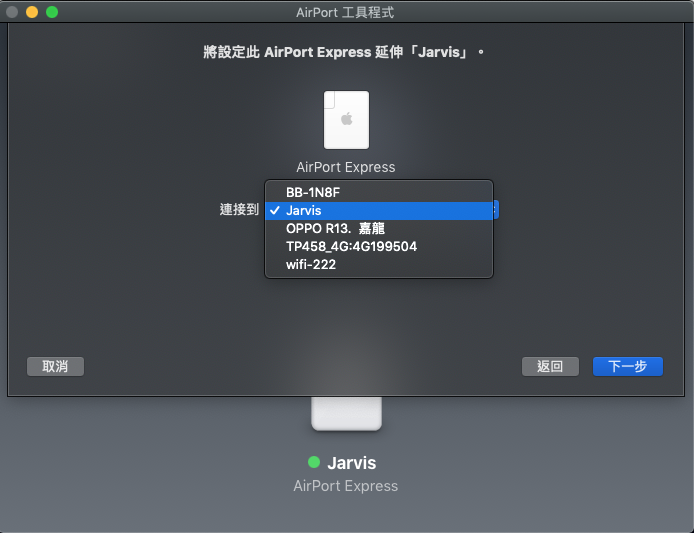Screen dimensions: 694x533
Task: Click the AirPort Express caption under device image
Action: [x=346, y=167]
